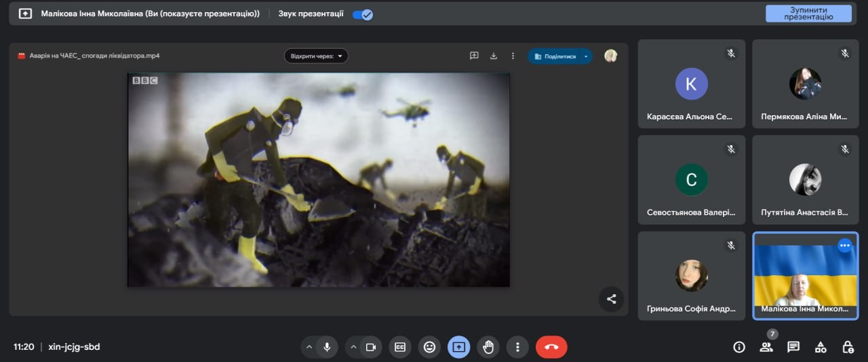This screenshot has width=868, height=362.
Task: Download the video file
Action: pyautogui.click(x=494, y=56)
